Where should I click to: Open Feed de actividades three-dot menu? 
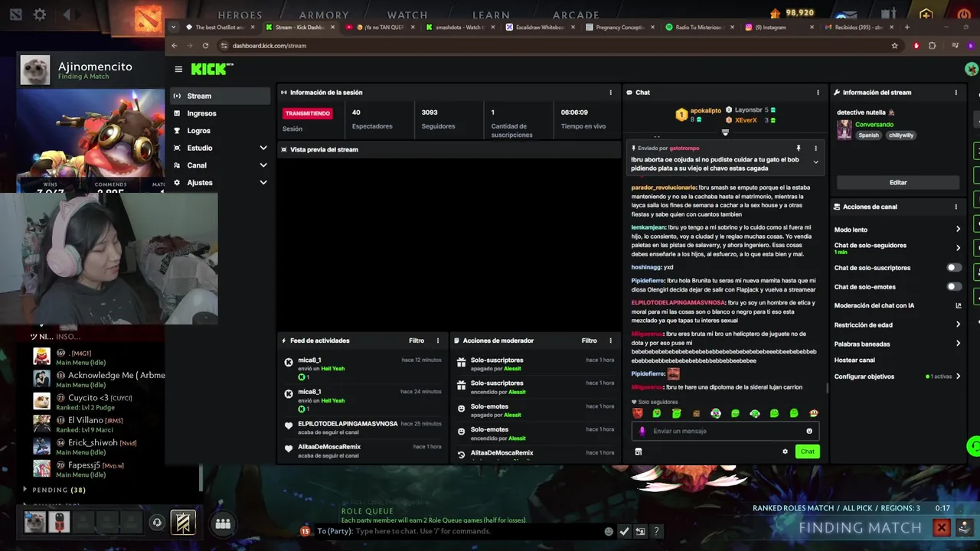(438, 341)
